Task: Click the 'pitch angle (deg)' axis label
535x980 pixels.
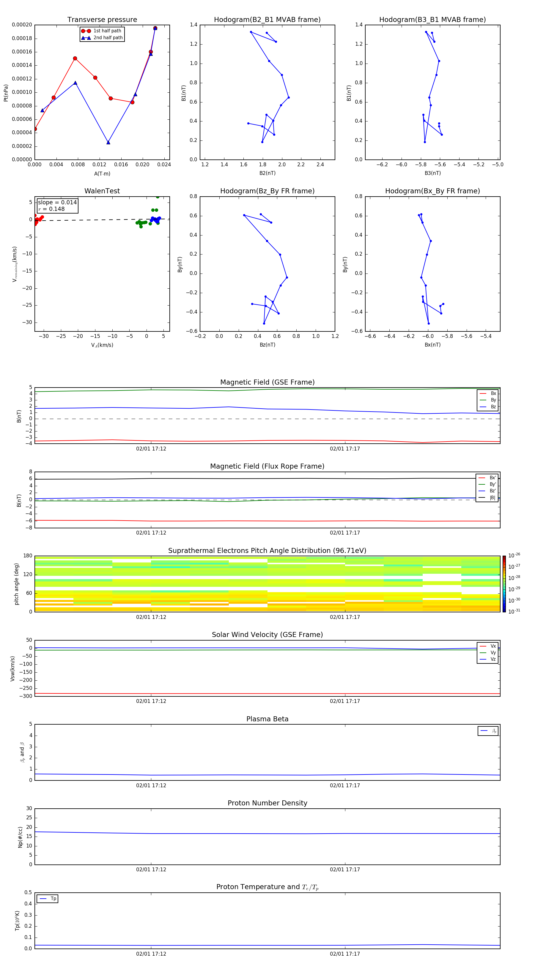Action: pyautogui.click(x=16, y=584)
